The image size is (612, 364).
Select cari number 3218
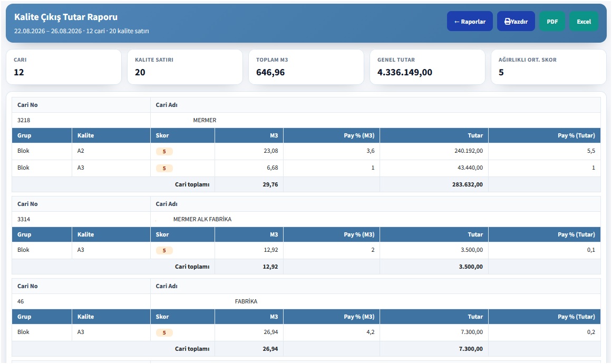click(24, 120)
